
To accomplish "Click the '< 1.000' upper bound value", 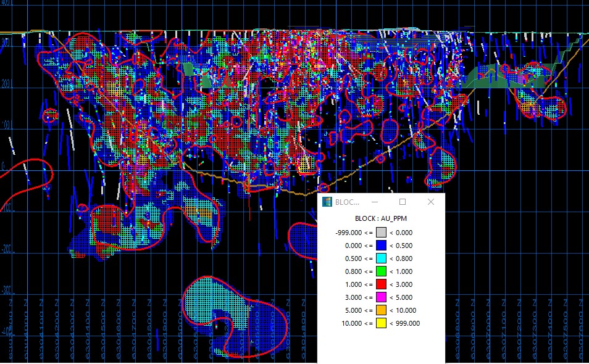I will pyautogui.click(x=402, y=271).
